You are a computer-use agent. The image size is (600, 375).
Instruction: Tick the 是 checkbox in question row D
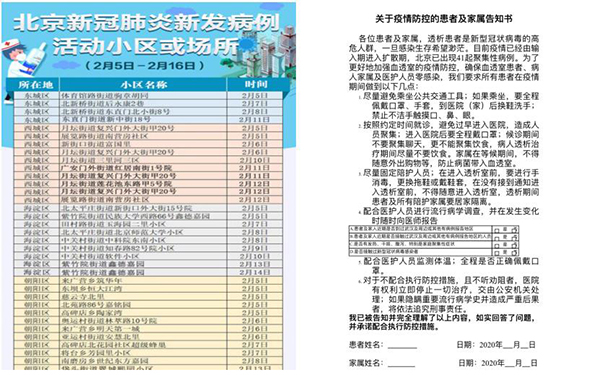[x=497, y=253]
